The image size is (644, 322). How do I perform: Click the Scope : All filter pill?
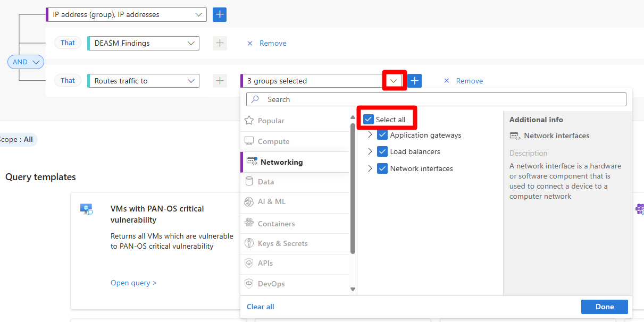pos(18,140)
